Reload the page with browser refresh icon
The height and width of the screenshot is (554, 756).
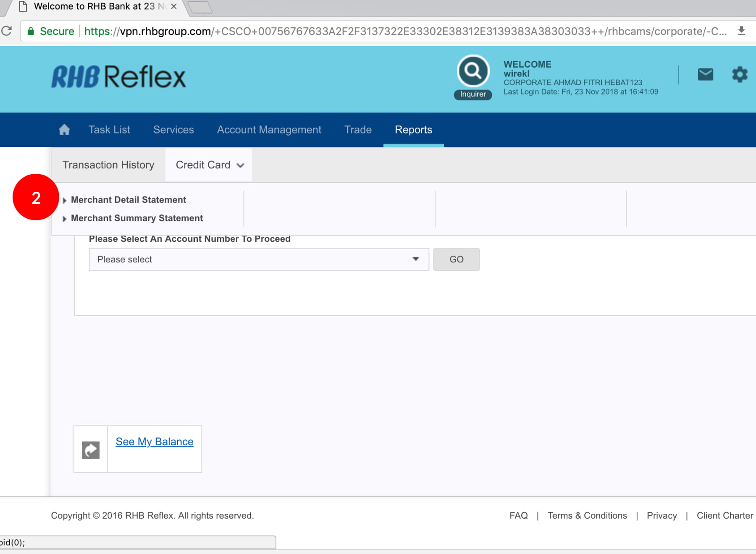coord(7,31)
